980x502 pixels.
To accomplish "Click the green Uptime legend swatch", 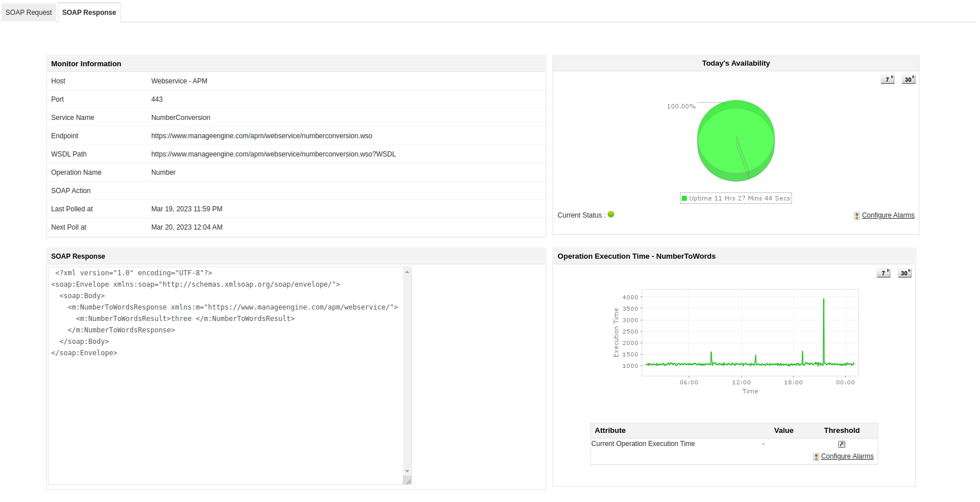I will (684, 199).
